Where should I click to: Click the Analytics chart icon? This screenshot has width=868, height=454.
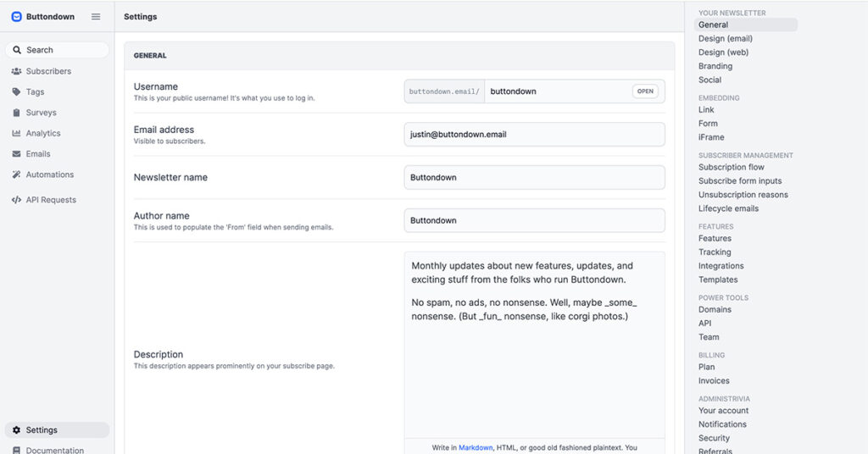[17, 133]
